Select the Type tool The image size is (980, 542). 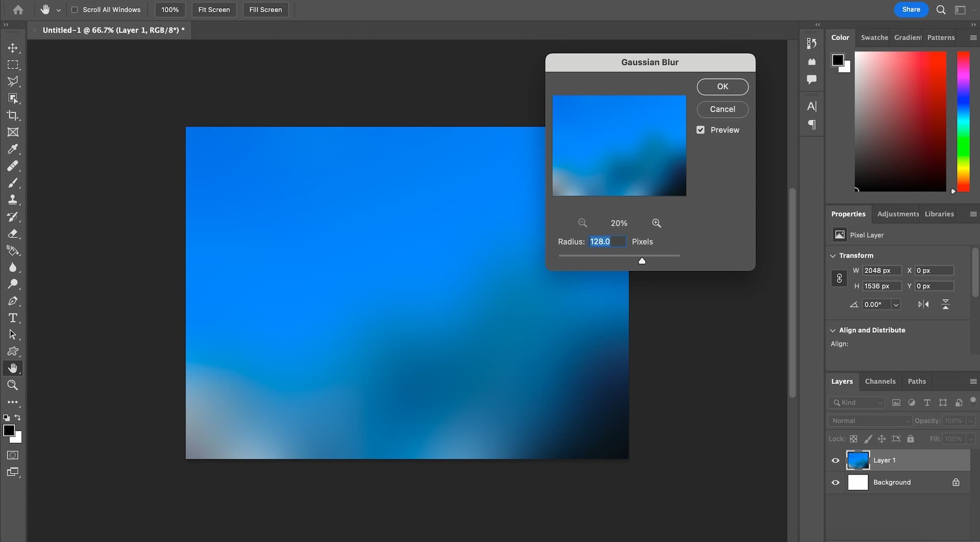[x=13, y=318]
